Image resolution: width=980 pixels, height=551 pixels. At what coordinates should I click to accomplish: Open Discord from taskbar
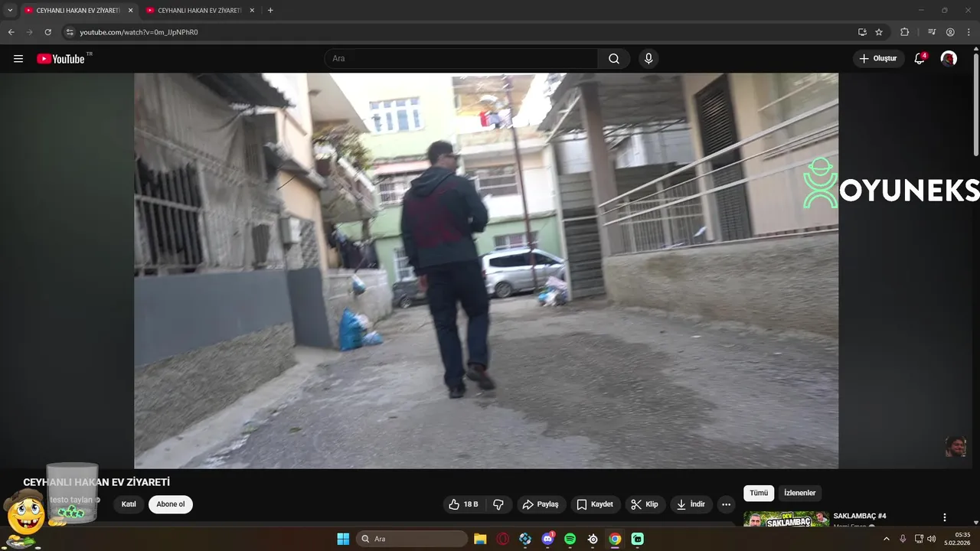pos(547,539)
